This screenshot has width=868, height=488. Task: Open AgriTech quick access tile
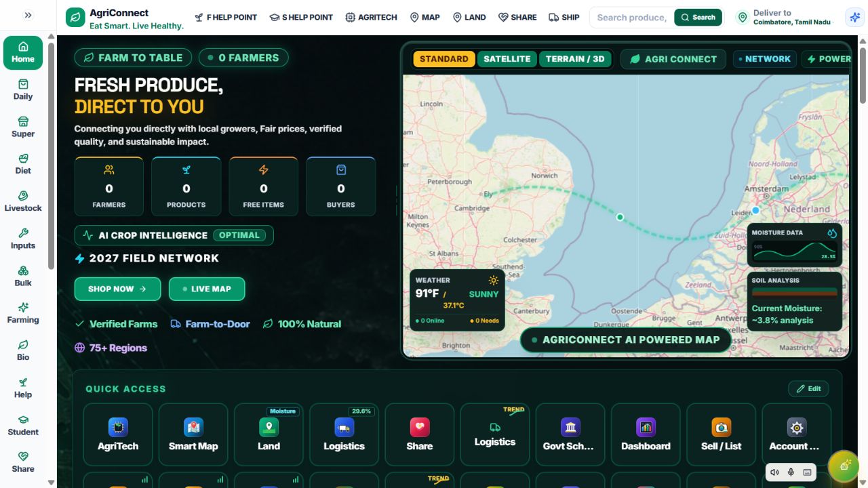tap(118, 434)
